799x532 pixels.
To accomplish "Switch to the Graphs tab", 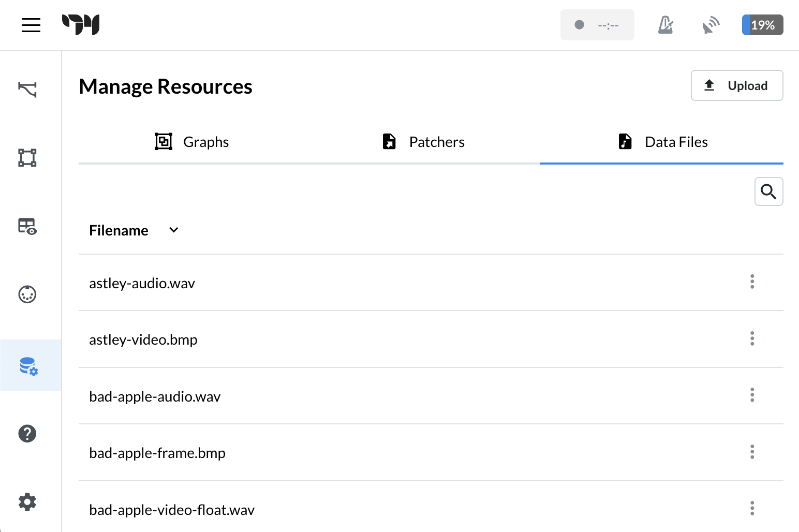I will pyautogui.click(x=192, y=142).
